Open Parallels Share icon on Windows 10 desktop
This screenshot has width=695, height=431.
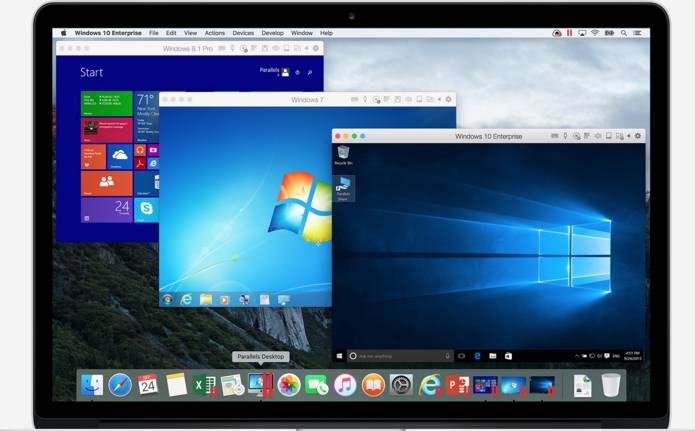344,188
